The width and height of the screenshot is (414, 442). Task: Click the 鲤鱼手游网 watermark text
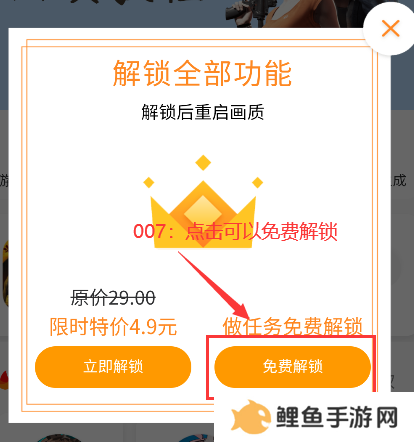pos(337,417)
